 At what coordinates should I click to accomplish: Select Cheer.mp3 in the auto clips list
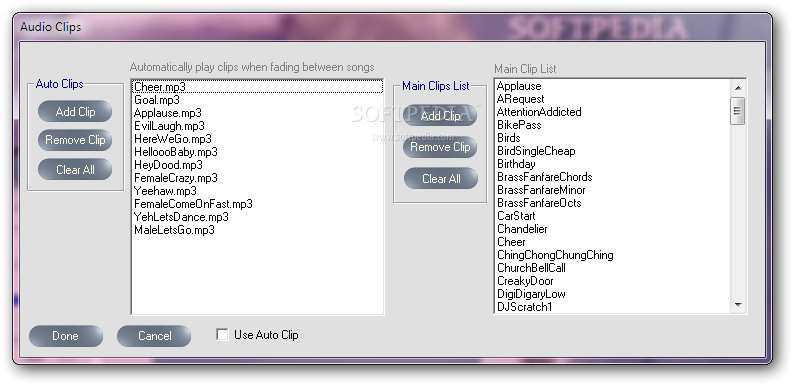[257, 87]
